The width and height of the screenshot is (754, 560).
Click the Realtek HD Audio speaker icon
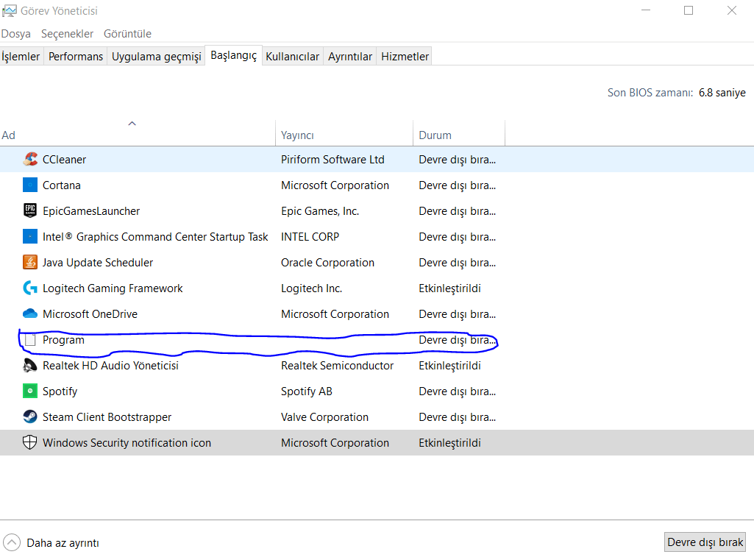[30, 365]
